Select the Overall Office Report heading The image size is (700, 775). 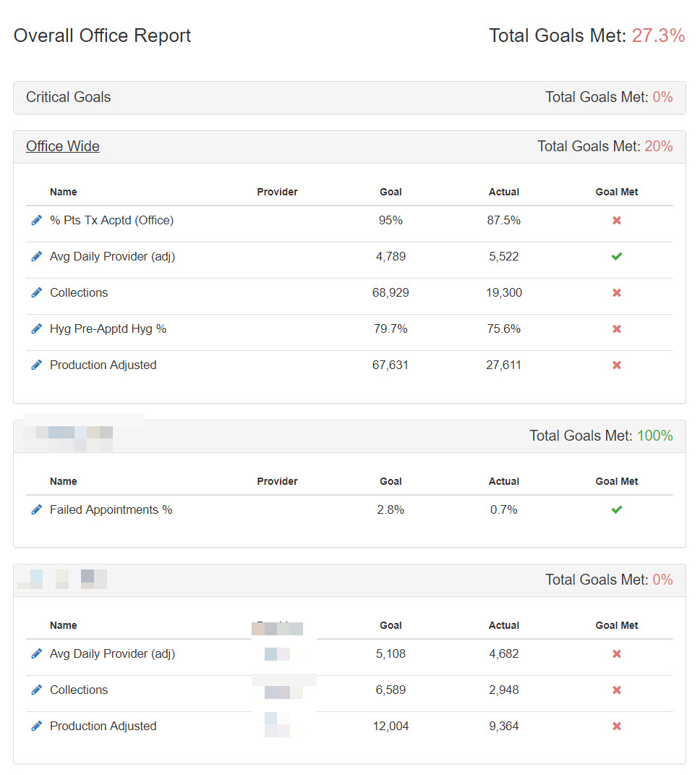coord(102,35)
